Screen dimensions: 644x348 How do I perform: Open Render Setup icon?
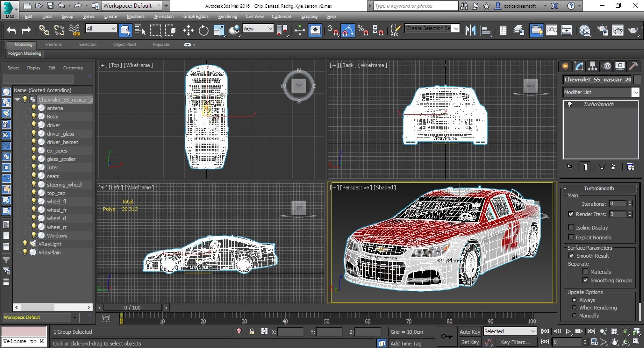603,30
